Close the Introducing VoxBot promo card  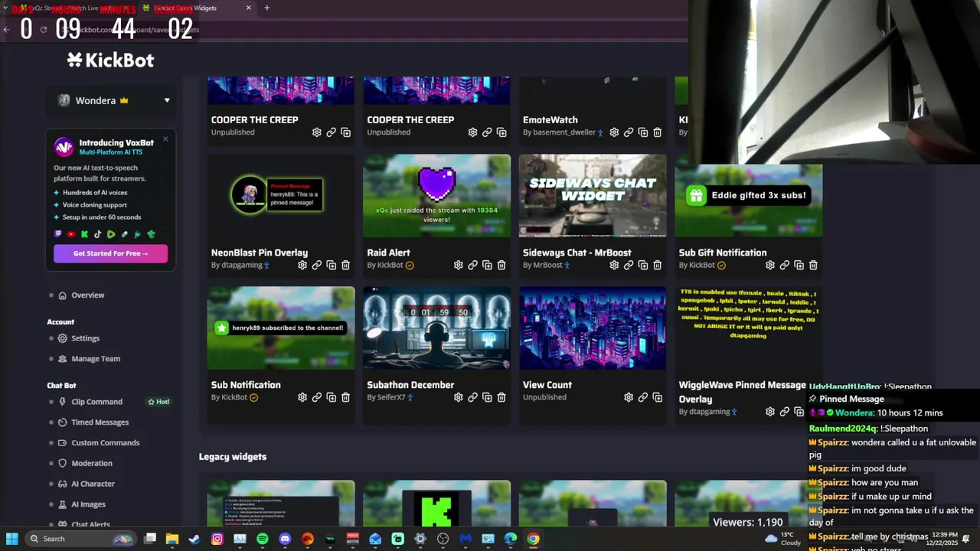coord(165,139)
